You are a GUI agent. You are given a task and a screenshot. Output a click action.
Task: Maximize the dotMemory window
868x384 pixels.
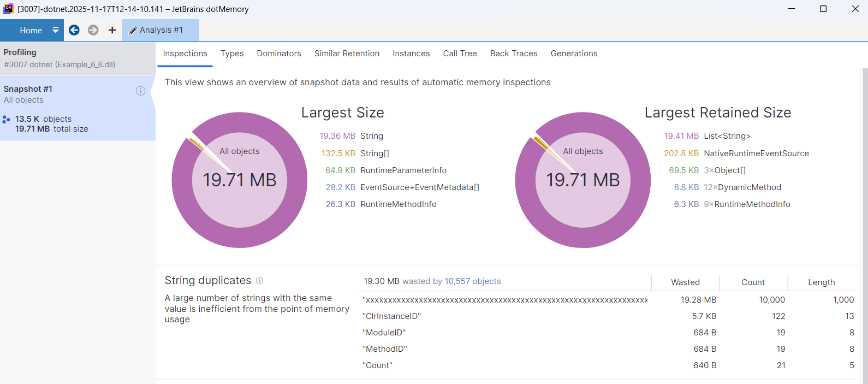(x=823, y=9)
